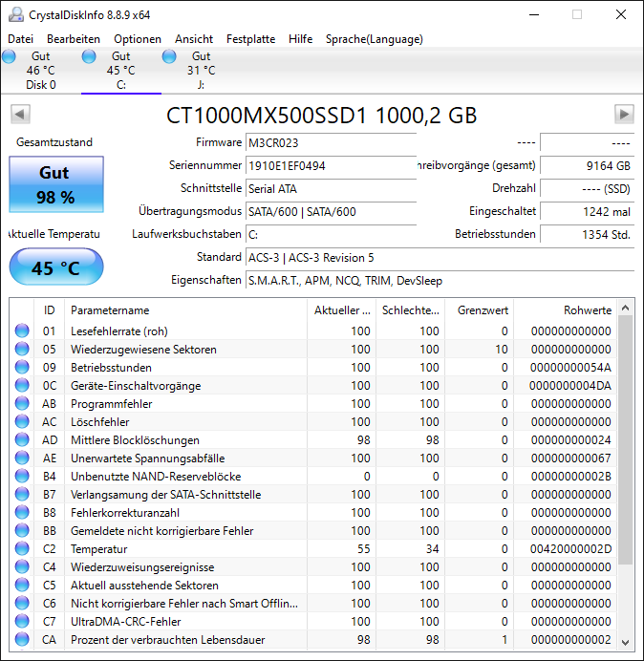Click the Drehzahl value ---- (SSD)

[x=587, y=188]
